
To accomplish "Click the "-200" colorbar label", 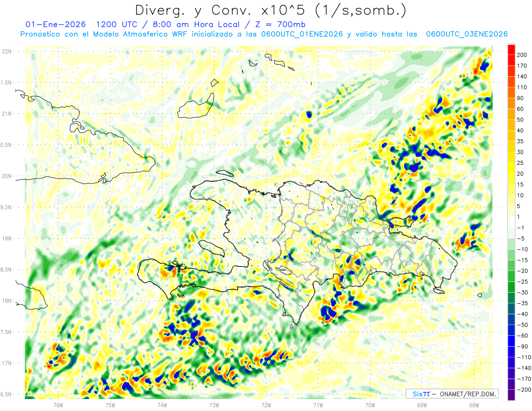I will pos(523,389).
